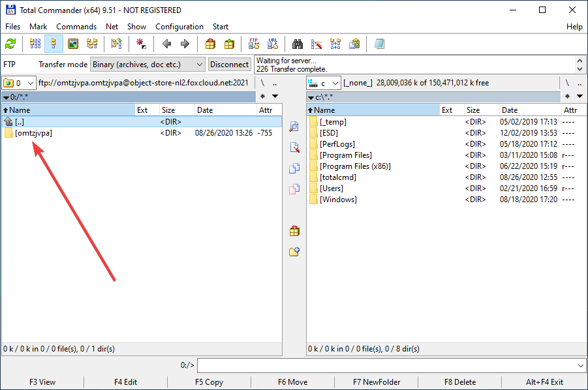Click the Notepad icon in toolbar
588x390 pixels.
pos(379,44)
